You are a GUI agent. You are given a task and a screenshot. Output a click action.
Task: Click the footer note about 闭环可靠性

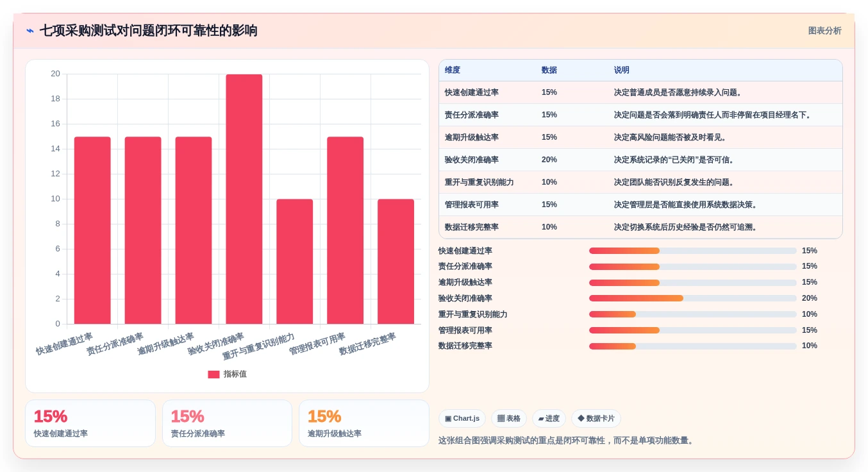[x=567, y=441]
